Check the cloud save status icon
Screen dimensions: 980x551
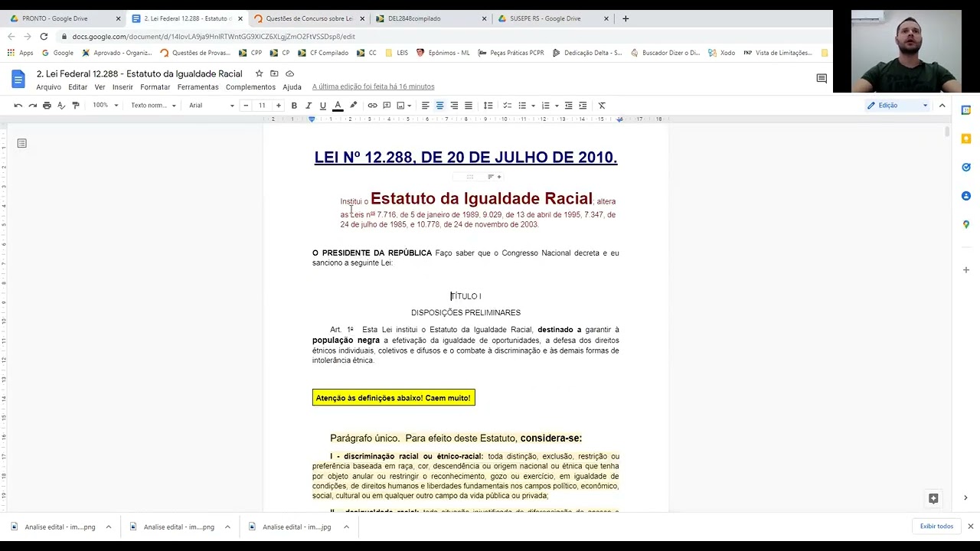(290, 73)
